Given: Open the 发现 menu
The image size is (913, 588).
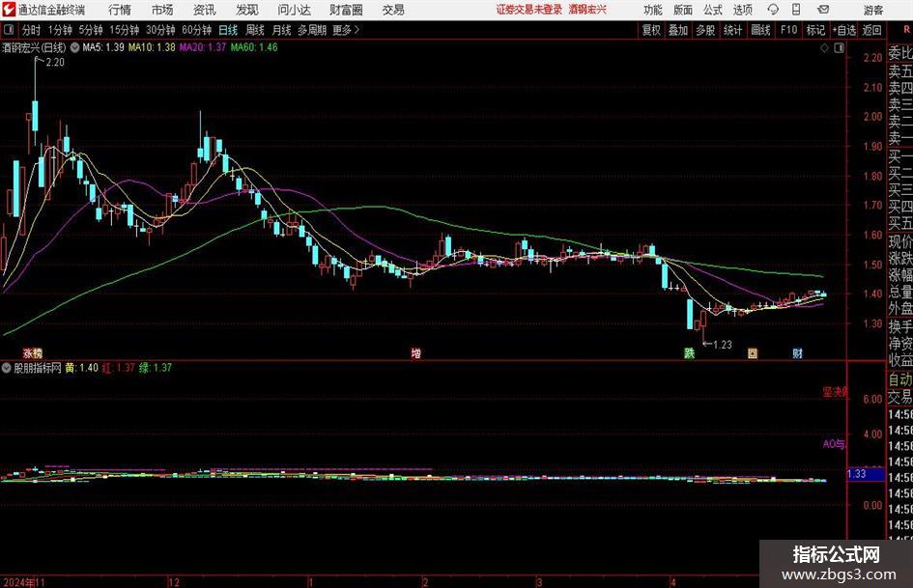Looking at the screenshot, I should [x=247, y=10].
